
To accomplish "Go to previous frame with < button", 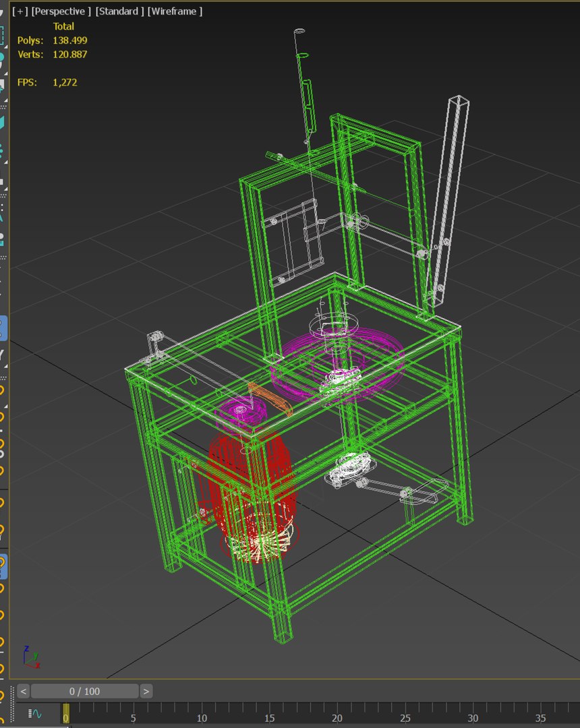I will click(24, 692).
